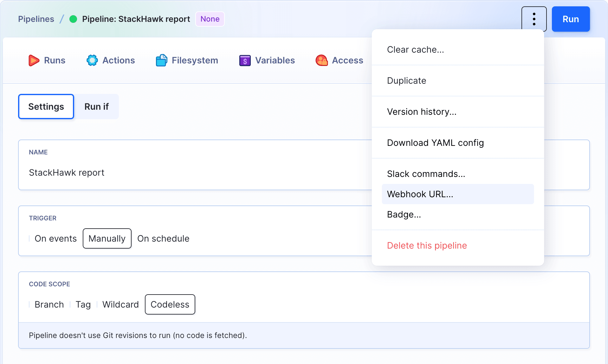
Task: Select the On events trigger option
Action: point(56,238)
